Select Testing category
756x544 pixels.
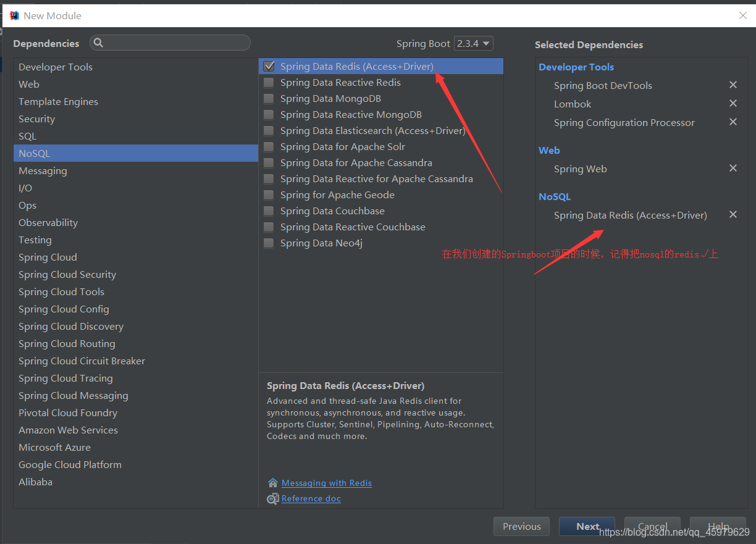pyautogui.click(x=136, y=240)
